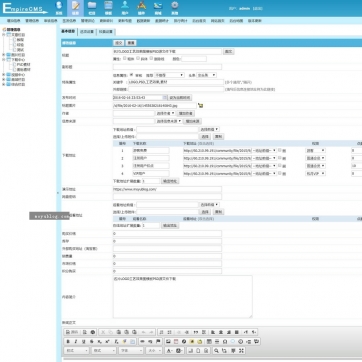Tick the checkbox in download address row 4

pos(280,173)
